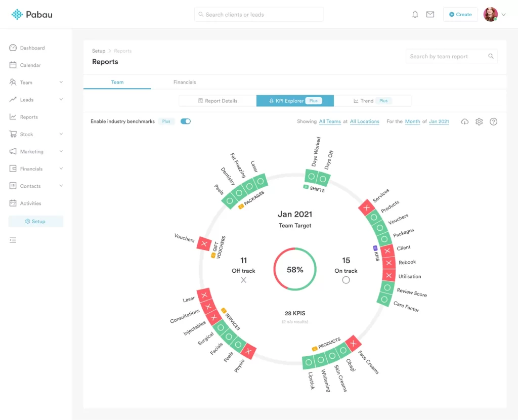
Task: Click the cloud download icon
Action: (x=465, y=121)
